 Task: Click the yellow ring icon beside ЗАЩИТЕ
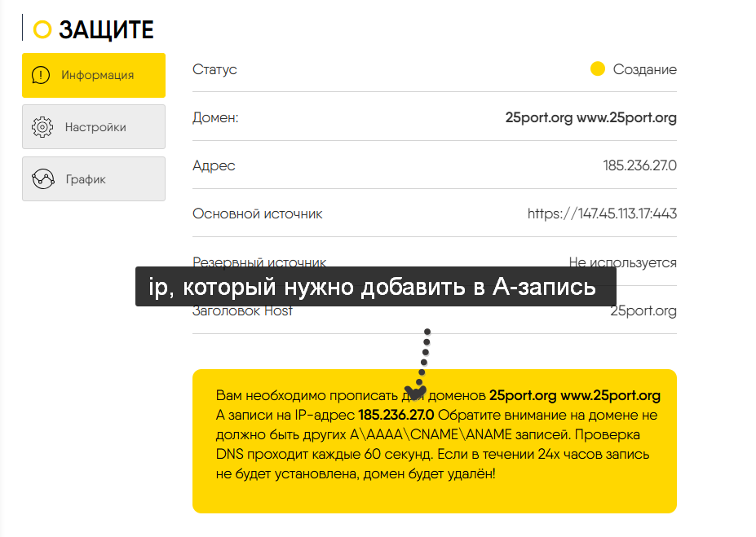point(42,29)
